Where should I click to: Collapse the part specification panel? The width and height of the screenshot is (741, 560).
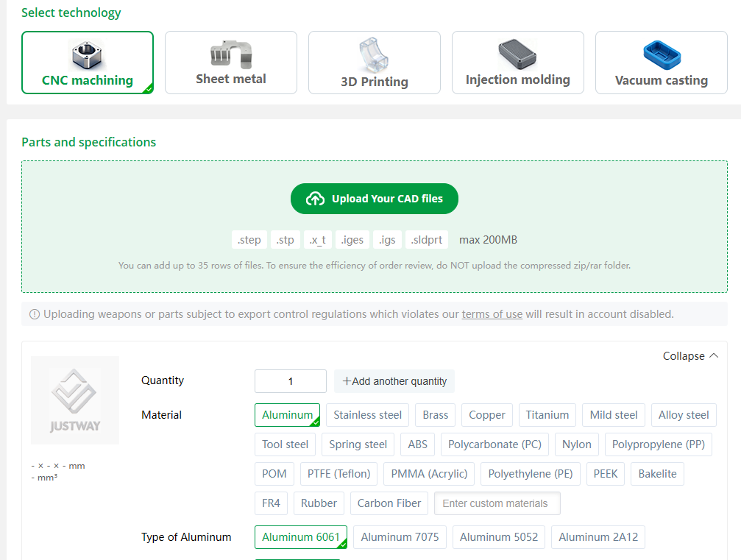point(684,356)
